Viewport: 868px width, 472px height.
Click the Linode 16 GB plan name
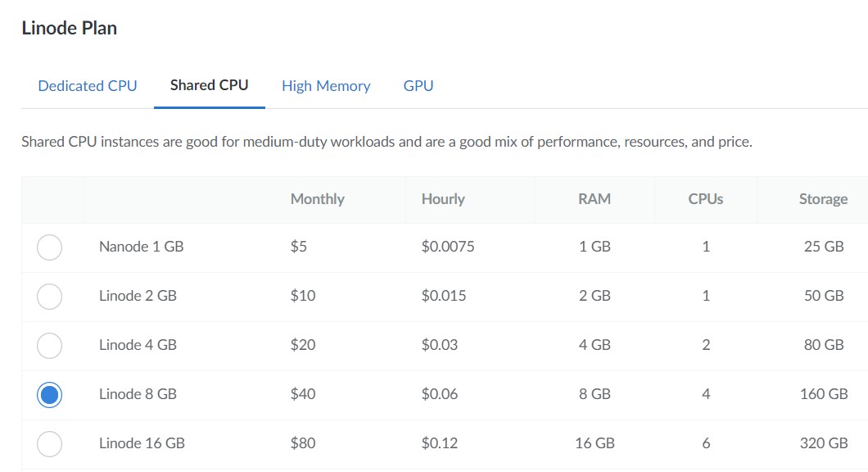coord(142,443)
